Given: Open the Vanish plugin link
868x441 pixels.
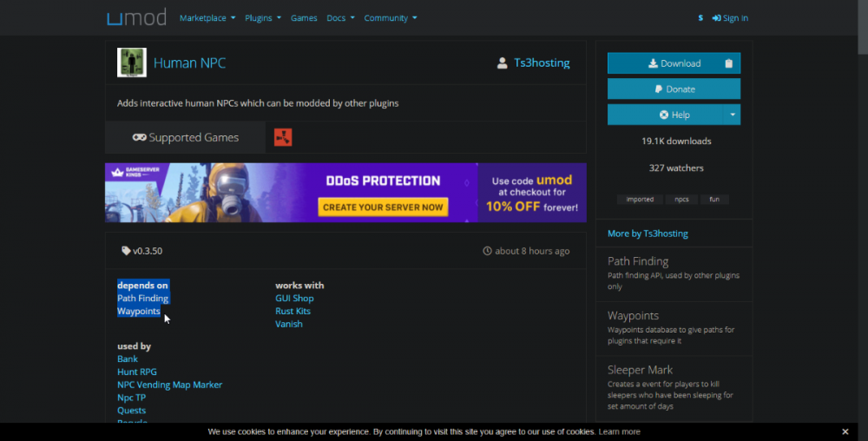Looking at the screenshot, I should (289, 324).
